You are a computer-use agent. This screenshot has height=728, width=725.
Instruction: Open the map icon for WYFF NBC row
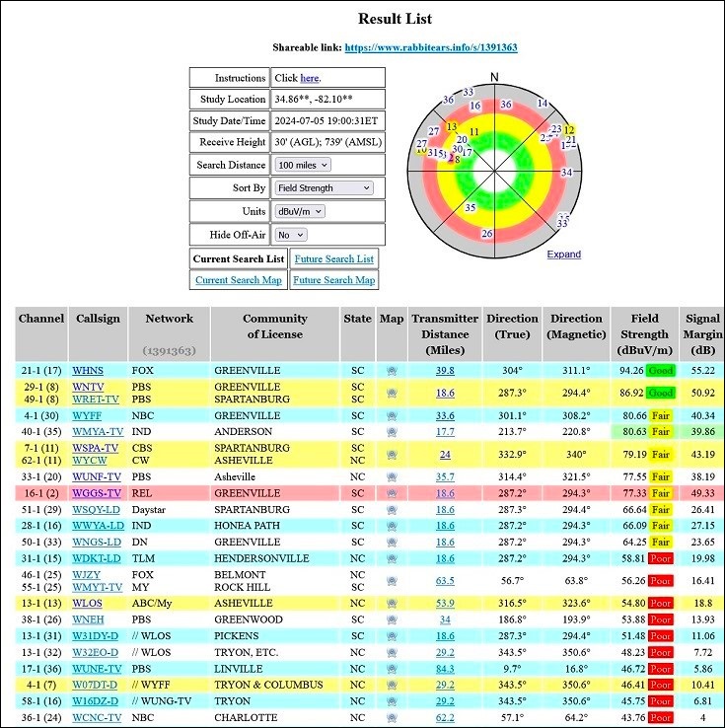(392, 415)
